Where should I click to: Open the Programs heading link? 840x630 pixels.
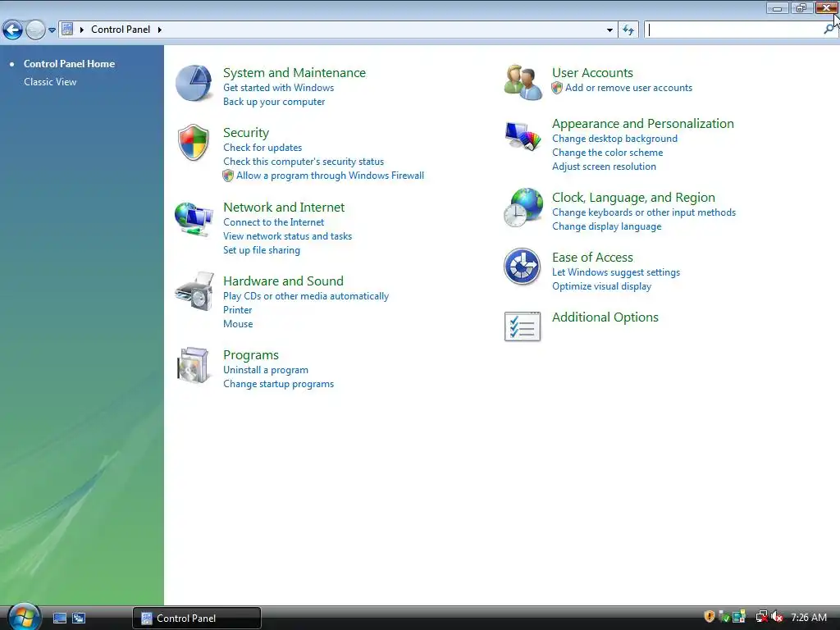251,355
